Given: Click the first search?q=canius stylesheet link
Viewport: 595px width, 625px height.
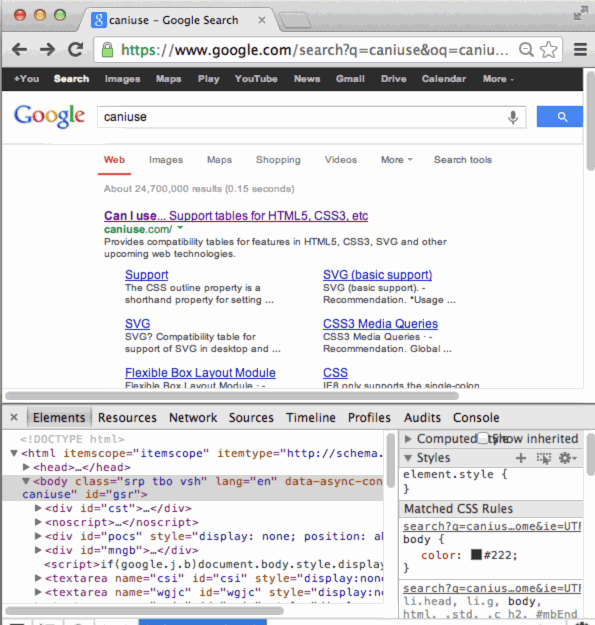Looking at the screenshot, I should coord(492,526).
